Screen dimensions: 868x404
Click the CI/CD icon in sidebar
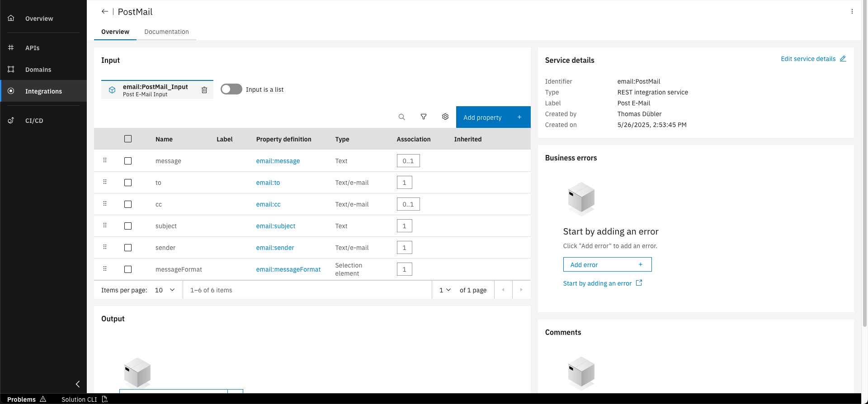point(11,120)
